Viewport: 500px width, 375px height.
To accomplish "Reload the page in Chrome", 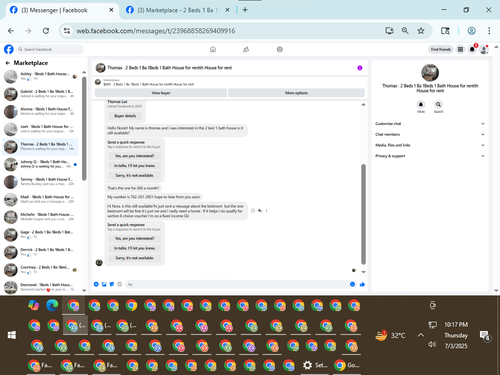I will tap(46, 31).
